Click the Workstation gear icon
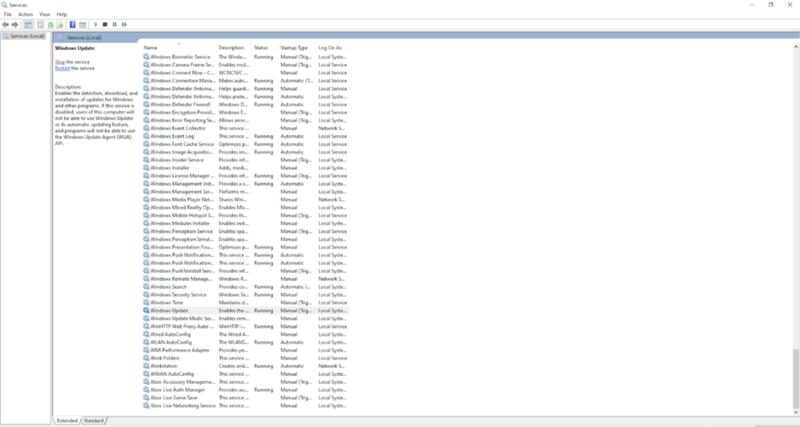 (x=146, y=366)
